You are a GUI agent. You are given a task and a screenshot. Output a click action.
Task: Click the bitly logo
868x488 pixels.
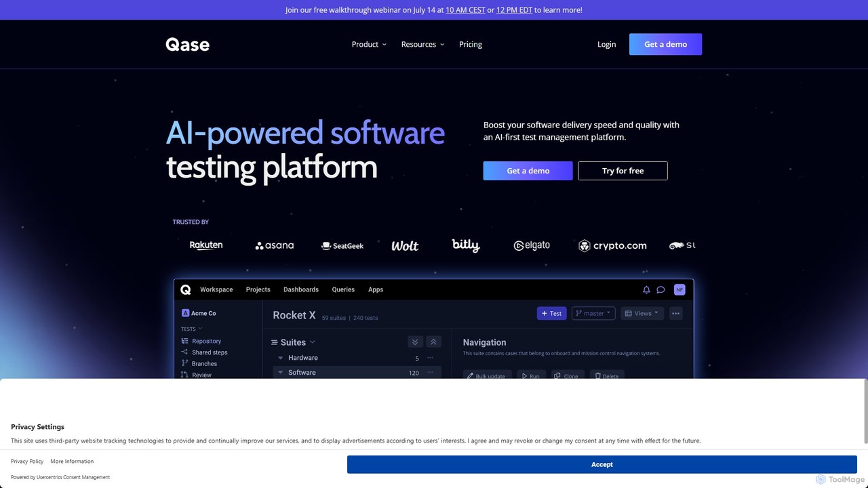pyautogui.click(x=466, y=245)
